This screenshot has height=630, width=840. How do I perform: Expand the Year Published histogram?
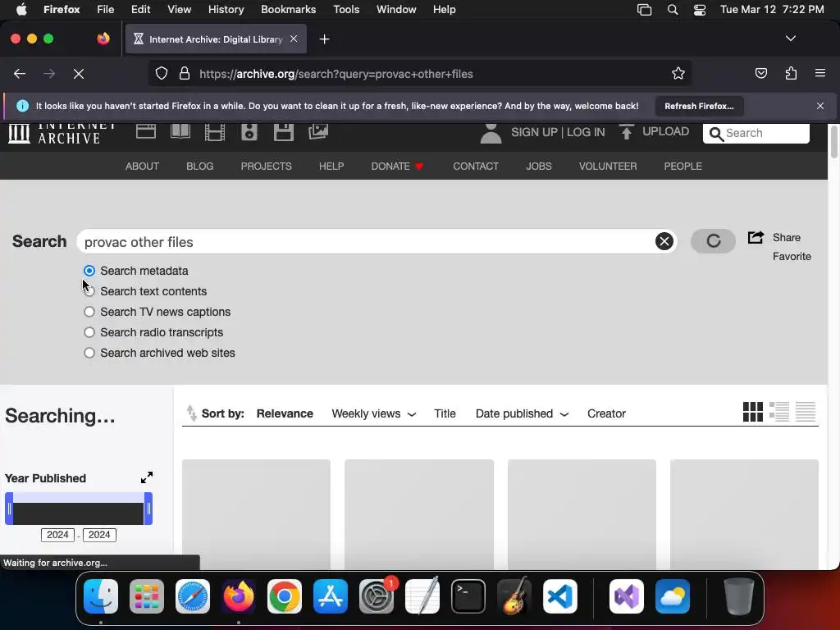click(x=147, y=477)
